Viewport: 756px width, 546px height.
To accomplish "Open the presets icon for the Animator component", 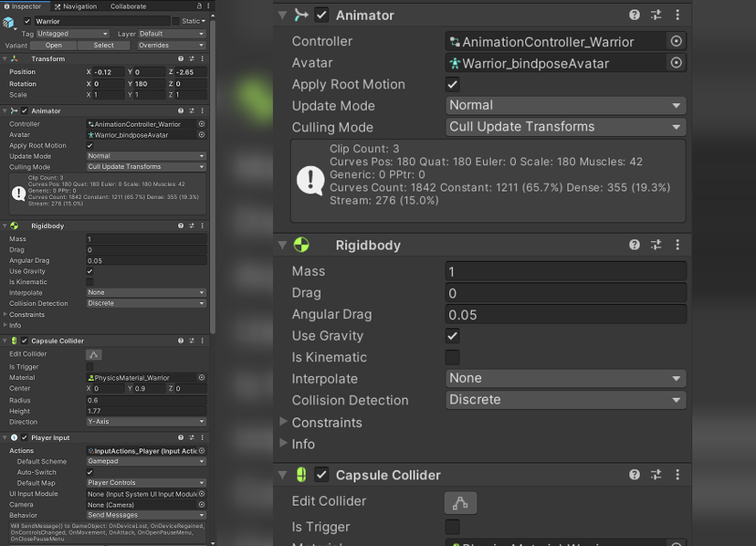I will click(x=656, y=15).
